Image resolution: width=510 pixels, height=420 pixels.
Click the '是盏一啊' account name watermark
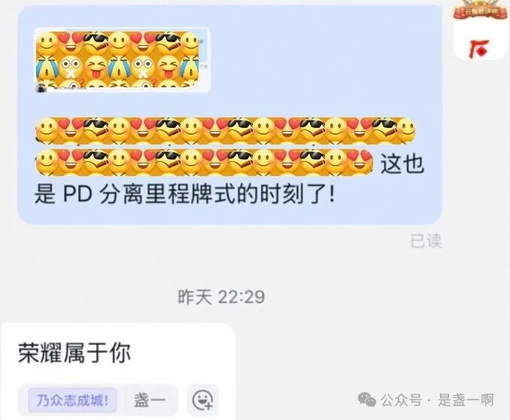click(466, 400)
